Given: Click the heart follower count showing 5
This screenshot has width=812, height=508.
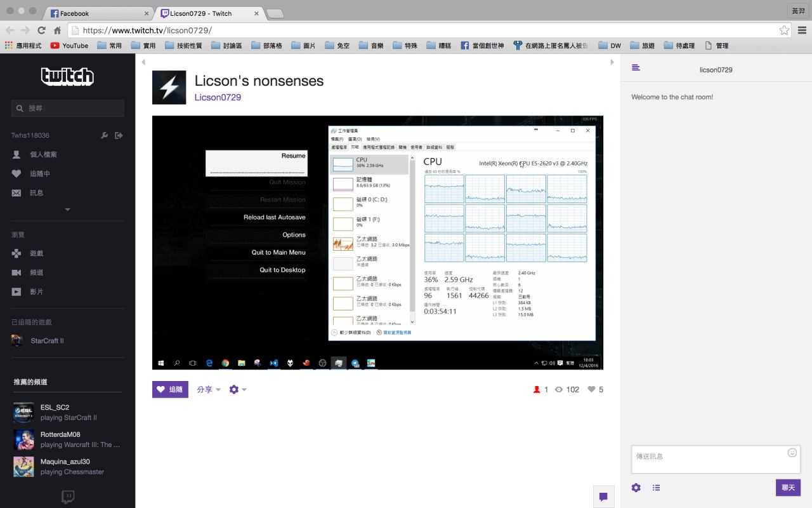Looking at the screenshot, I should tap(595, 390).
